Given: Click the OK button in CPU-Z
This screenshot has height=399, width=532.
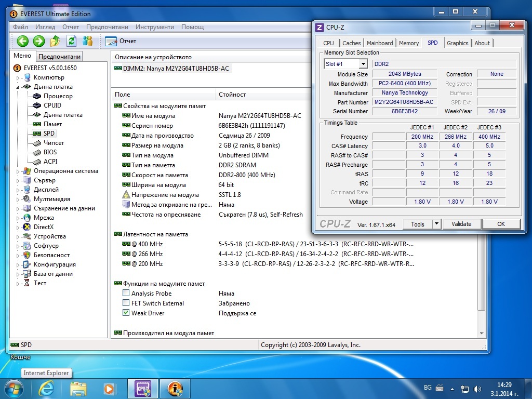Looking at the screenshot, I should pos(501,224).
